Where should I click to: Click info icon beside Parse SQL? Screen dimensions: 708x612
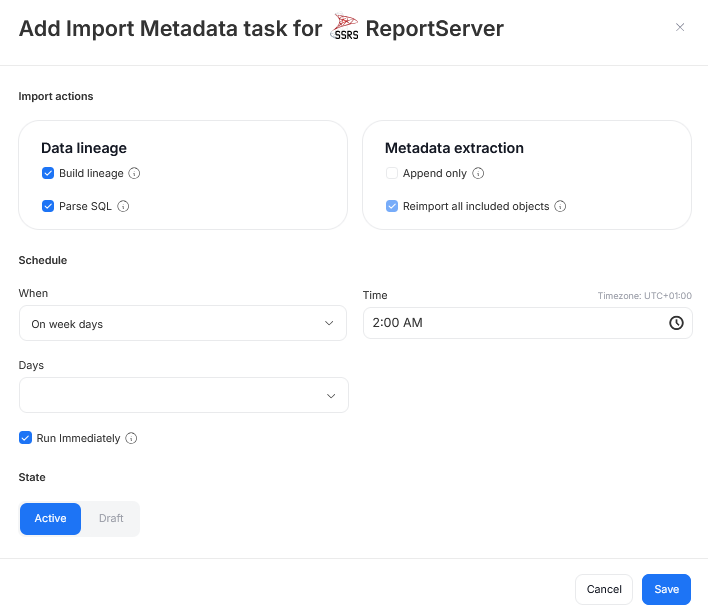(x=123, y=206)
